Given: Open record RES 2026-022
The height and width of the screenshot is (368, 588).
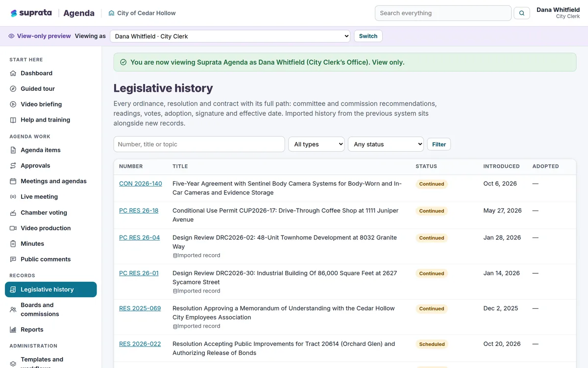Looking at the screenshot, I should [x=140, y=344].
